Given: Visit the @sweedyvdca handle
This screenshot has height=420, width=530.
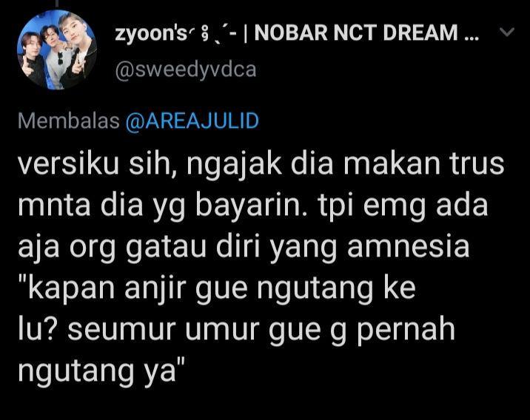Looking at the screenshot, I should [x=186, y=70].
